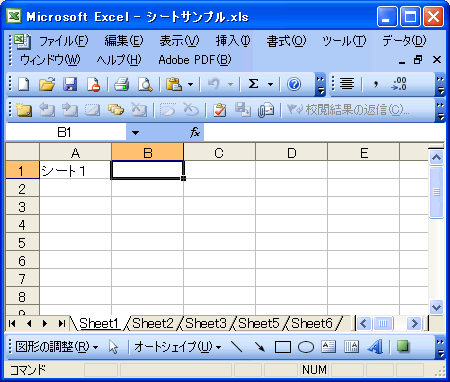The height and width of the screenshot is (382, 450).
Task: Open the Undo history dropdown arrow
Action: click(x=230, y=84)
